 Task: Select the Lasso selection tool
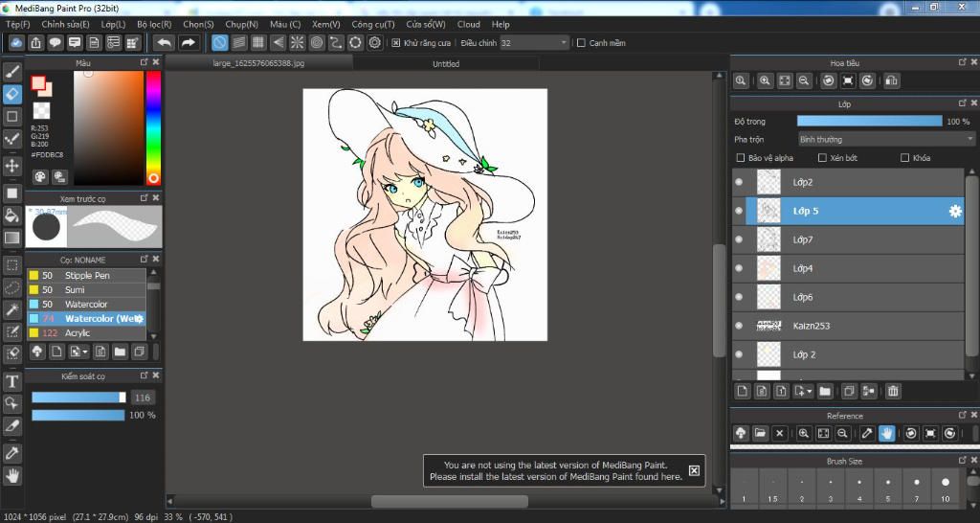11,287
